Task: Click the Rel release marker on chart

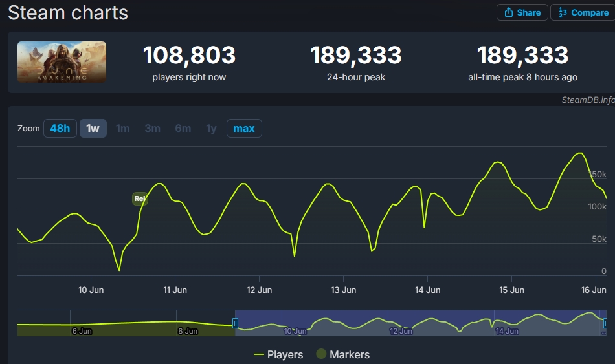Action: [140, 198]
